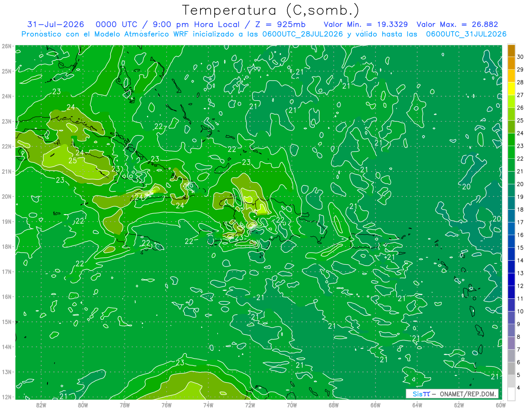Click the "14N" latitude axis label
The height and width of the screenshot is (411, 532).
click(7, 347)
